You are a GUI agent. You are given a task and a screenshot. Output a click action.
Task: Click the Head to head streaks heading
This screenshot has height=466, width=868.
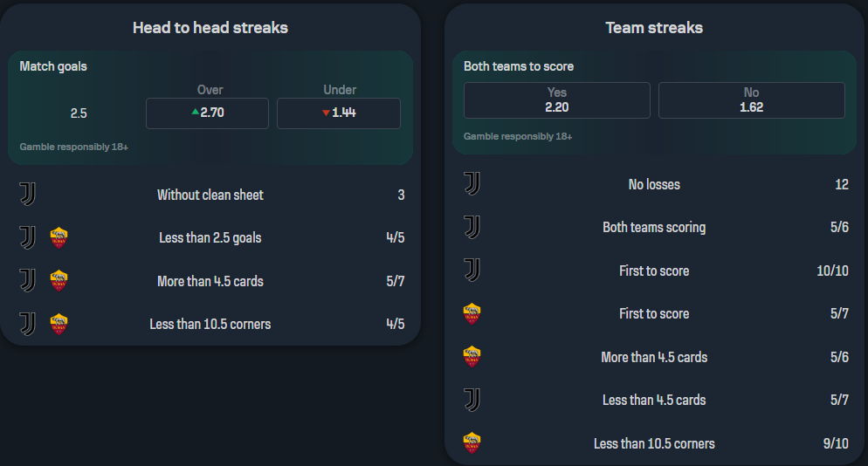click(x=210, y=28)
